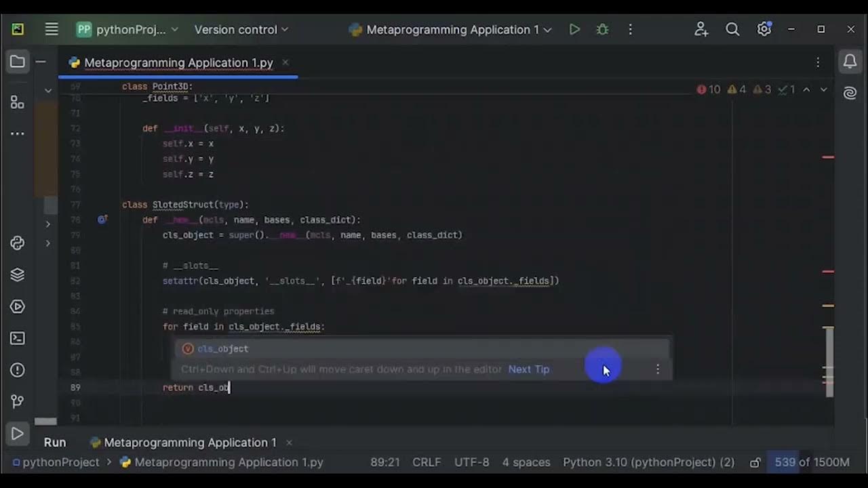This screenshot has width=868, height=488.
Task: Open the editor tab options menu
Action: coord(818,62)
